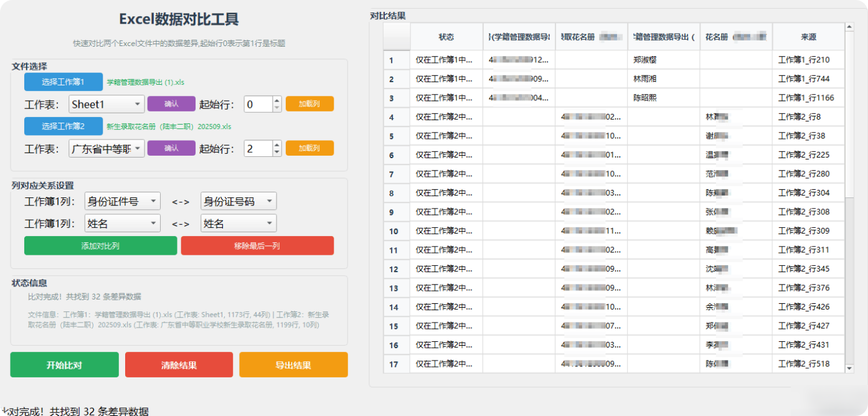Increase the workbook 1 起始行 value
The height and width of the screenshot is (416, 868).
277,100
